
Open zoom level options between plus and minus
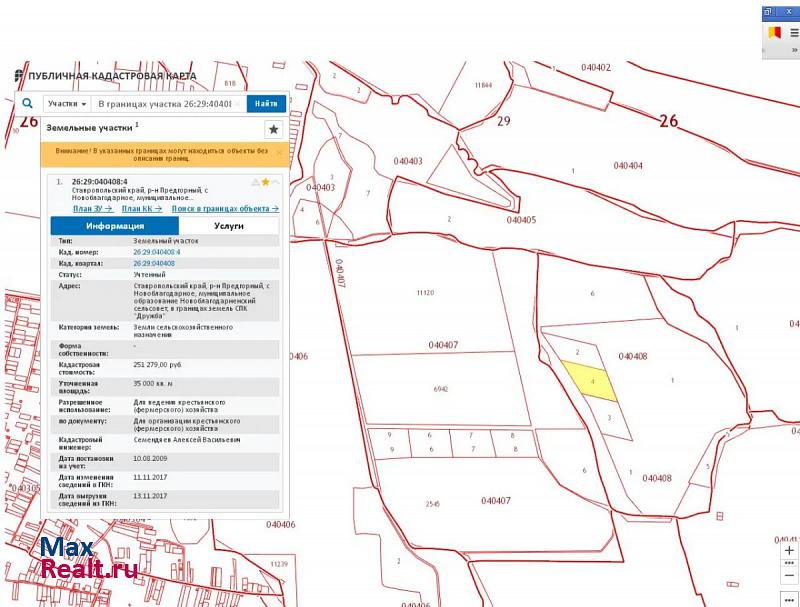point(789,563)
